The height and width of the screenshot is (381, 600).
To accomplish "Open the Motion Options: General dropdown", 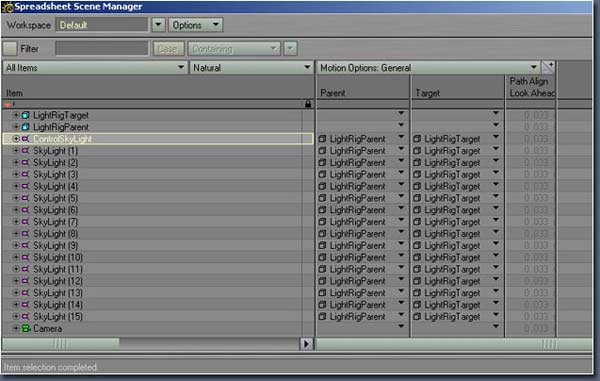I will [x=428, y=68].
